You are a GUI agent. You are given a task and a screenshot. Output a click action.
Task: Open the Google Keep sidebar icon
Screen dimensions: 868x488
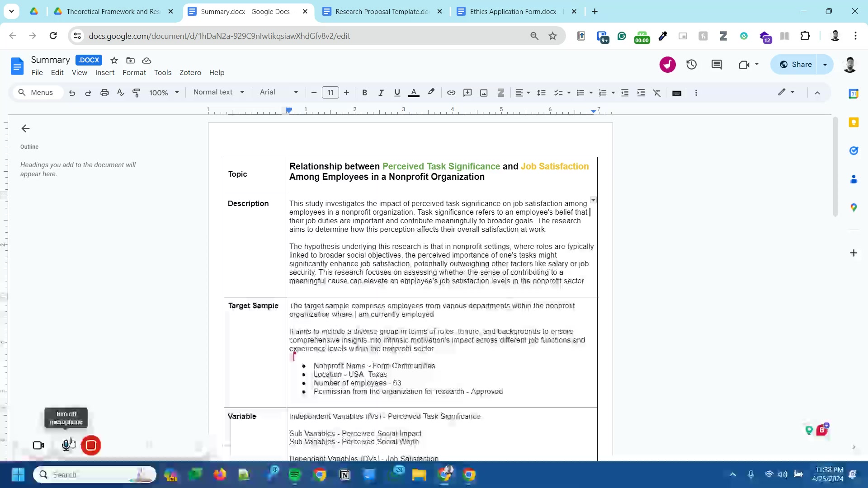point(854,122)
